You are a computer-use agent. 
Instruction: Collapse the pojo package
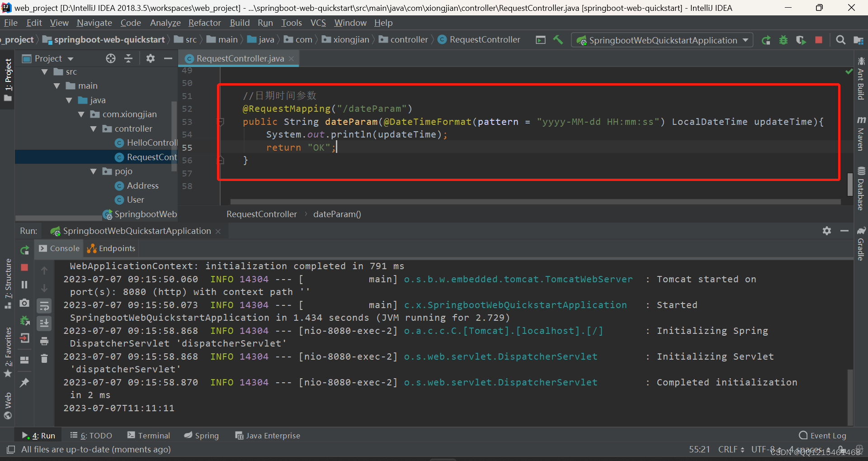[94, 171]
